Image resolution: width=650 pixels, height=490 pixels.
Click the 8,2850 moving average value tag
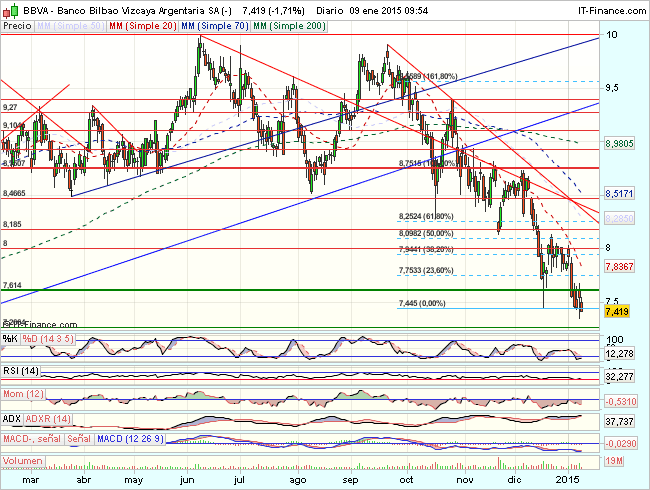pos(619,218)
